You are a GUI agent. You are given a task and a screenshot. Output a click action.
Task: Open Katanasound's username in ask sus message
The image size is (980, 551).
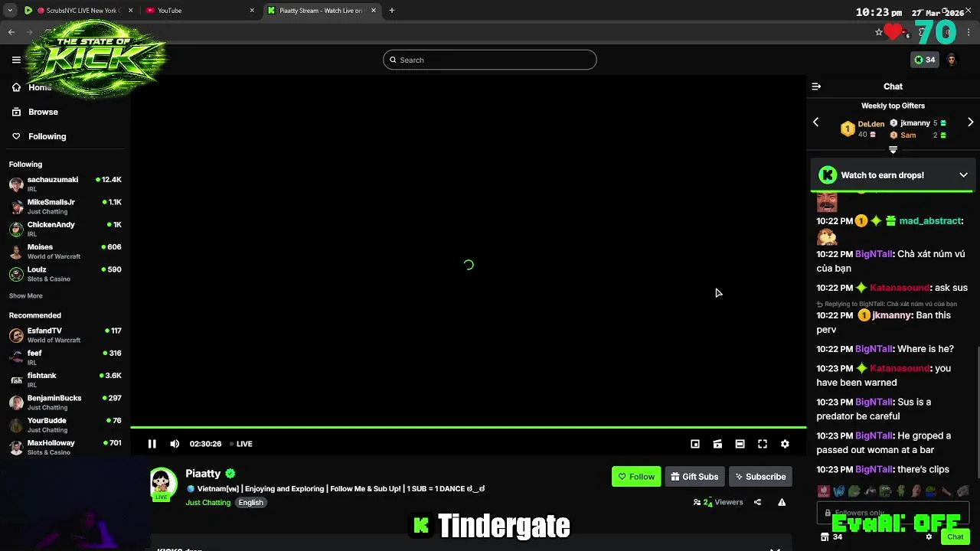[x=900, y=288]
